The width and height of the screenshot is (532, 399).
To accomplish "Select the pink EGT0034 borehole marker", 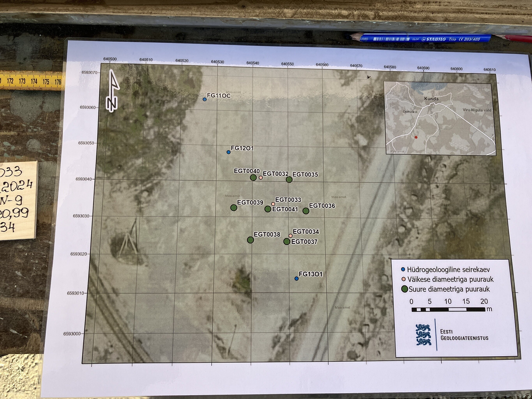I will click(x=291, y=236).
